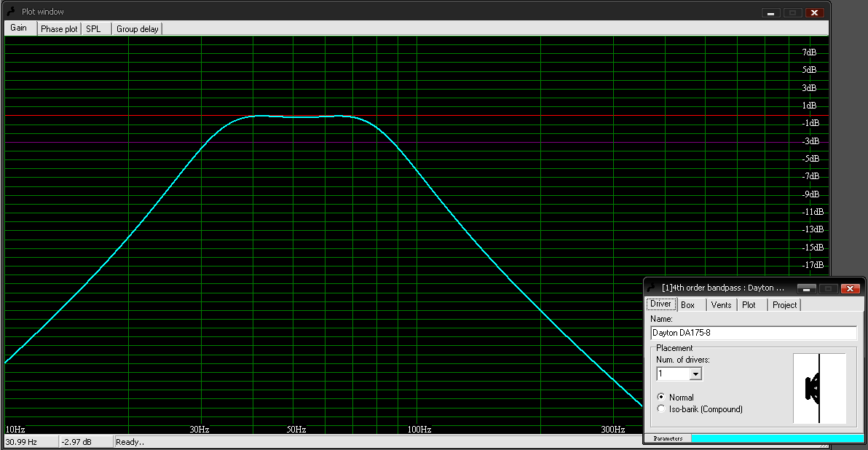The width and height of the screenshot is (868, 450).
Task: Expand the Num. of drivers dropdown
Action: coord(696,374)
